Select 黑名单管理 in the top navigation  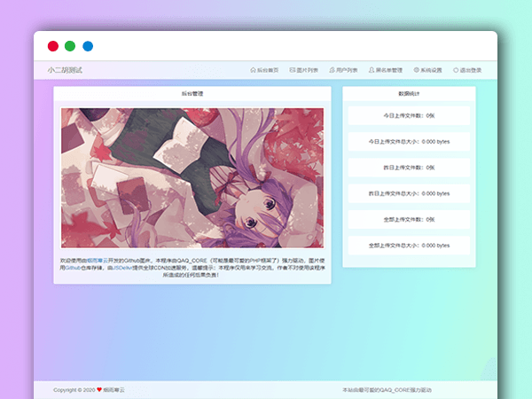tap(389, 69)
